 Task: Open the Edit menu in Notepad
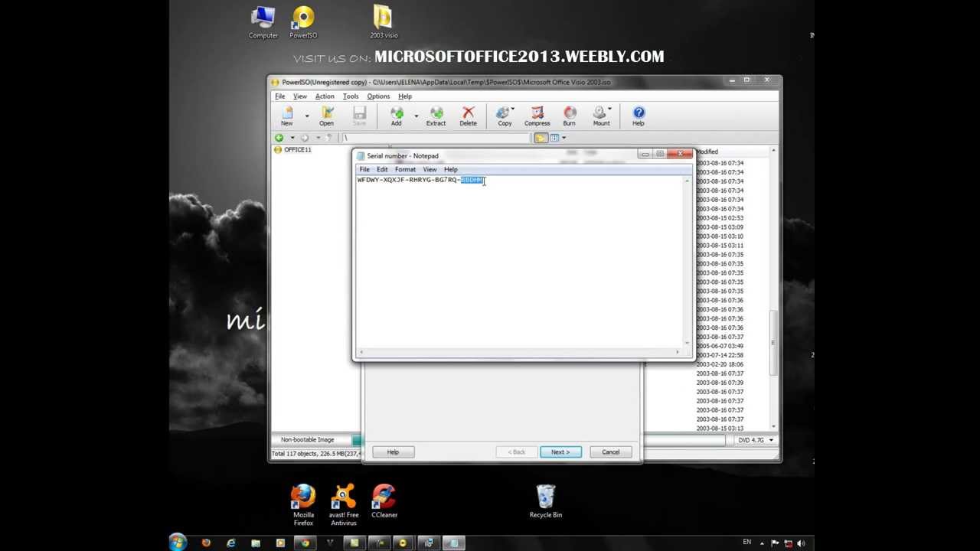click(x=382, y=169)
